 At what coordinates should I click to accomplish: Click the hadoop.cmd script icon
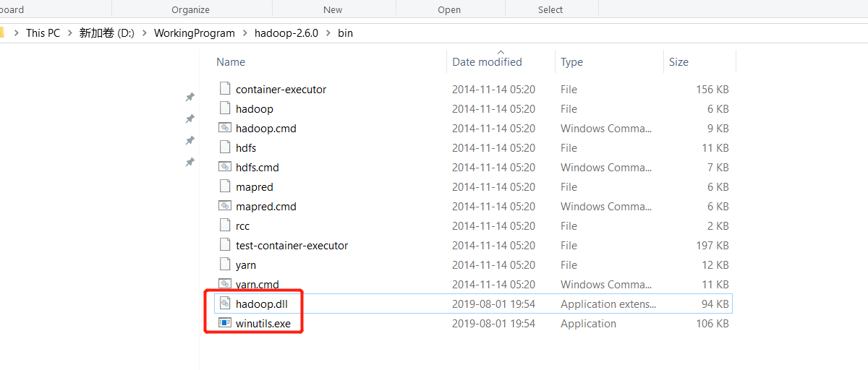(224, 128)
